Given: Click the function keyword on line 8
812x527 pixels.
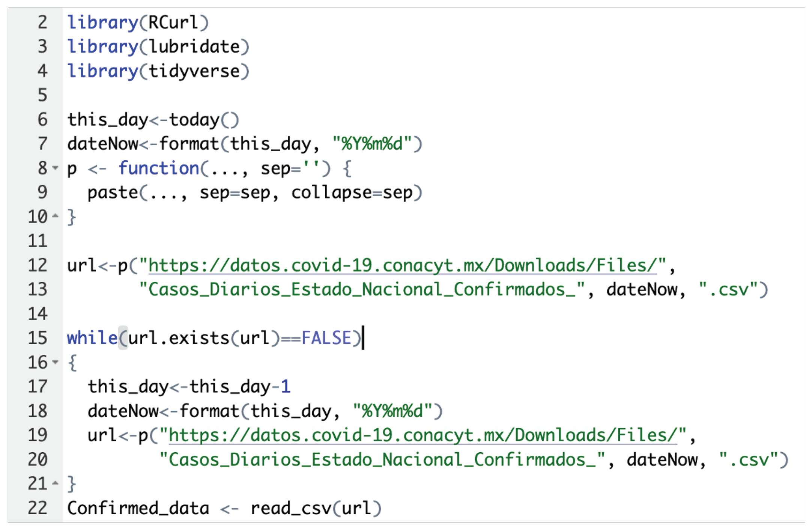Looking at the screenshot, I should [x=158, y=168].
